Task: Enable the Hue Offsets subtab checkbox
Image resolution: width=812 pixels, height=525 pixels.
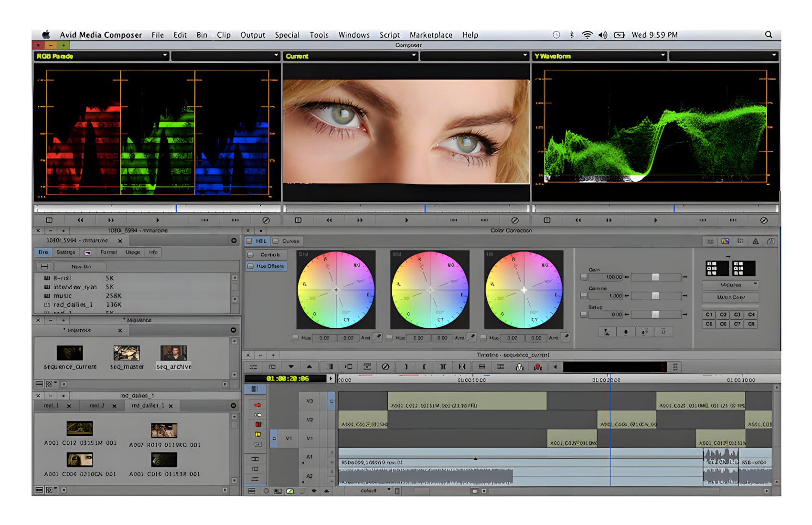Action: pyautogui.click(x=250, y=266)
